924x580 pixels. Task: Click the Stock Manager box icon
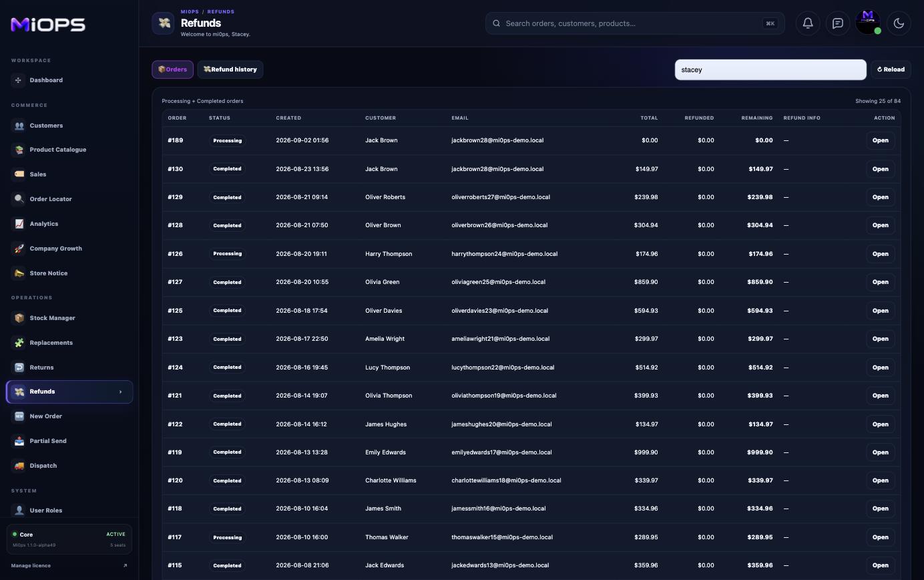click(19, 318)
